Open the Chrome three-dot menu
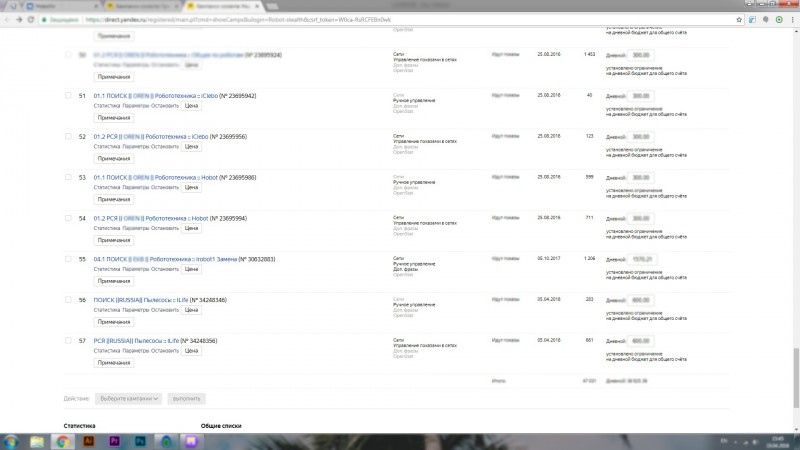The height and width of the screenshot is (450, 800). [x=792, y=19]
